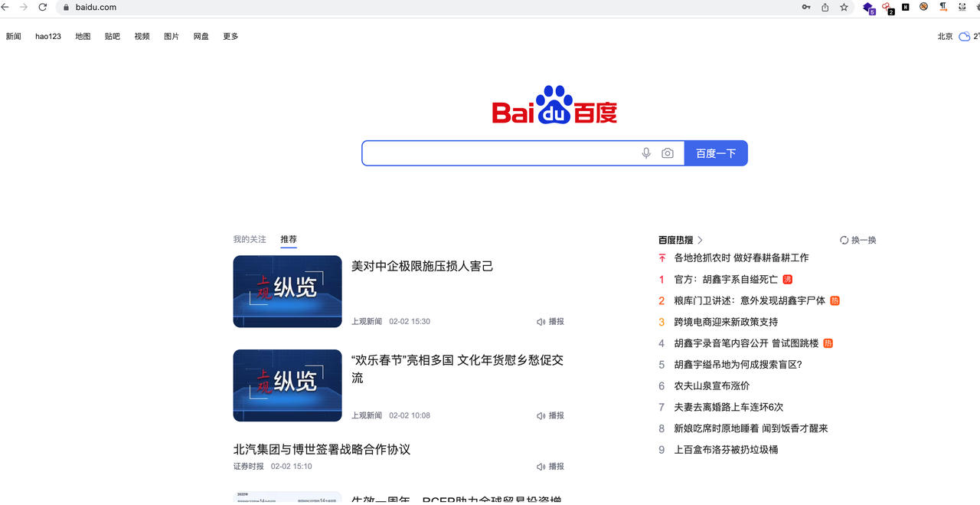
Task: Open hao123 in the top navigation
Action: tap(48, 36)
